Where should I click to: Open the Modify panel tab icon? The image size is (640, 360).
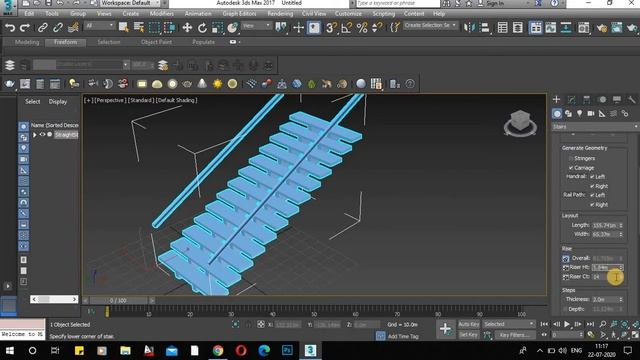click(x=571, y=100)
